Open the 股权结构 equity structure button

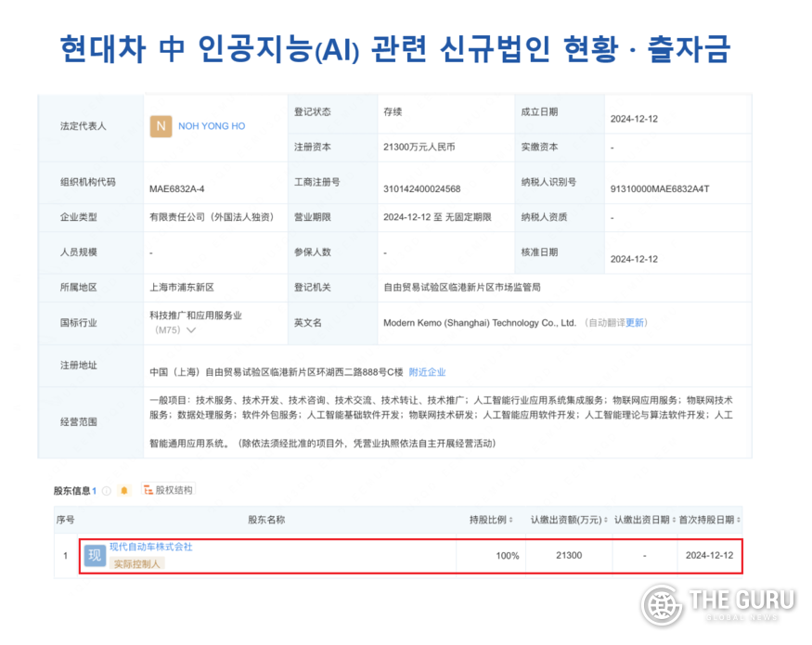click(x=169, y=490)
